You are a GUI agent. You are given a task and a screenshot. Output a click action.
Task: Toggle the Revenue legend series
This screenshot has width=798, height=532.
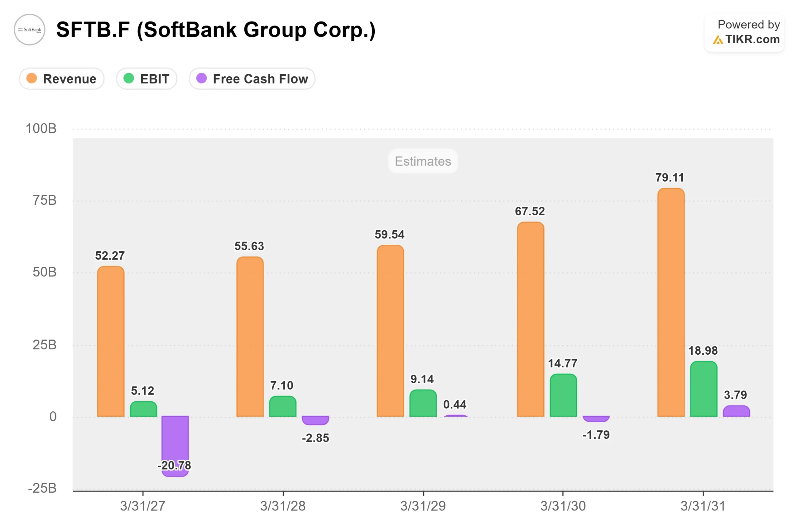61,79
